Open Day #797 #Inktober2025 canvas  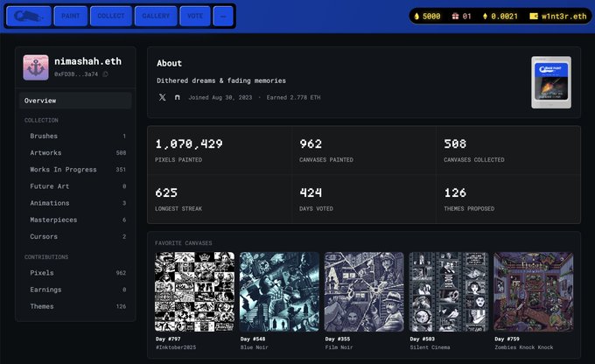pos(194,291)
